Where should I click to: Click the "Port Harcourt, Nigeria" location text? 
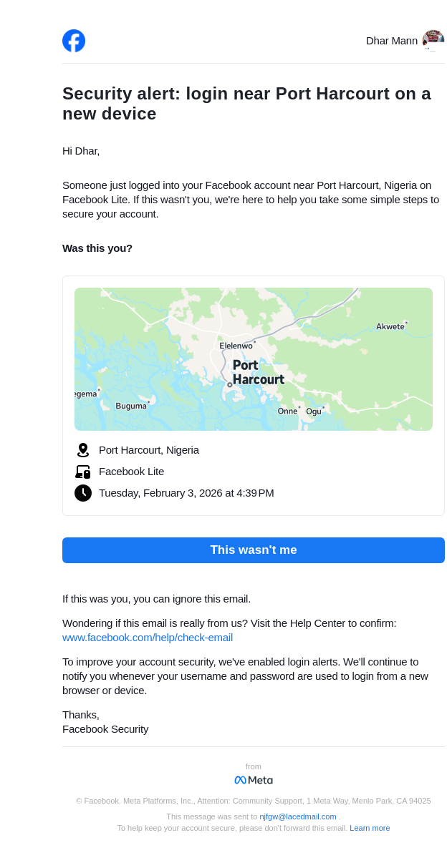click(149, 450)
